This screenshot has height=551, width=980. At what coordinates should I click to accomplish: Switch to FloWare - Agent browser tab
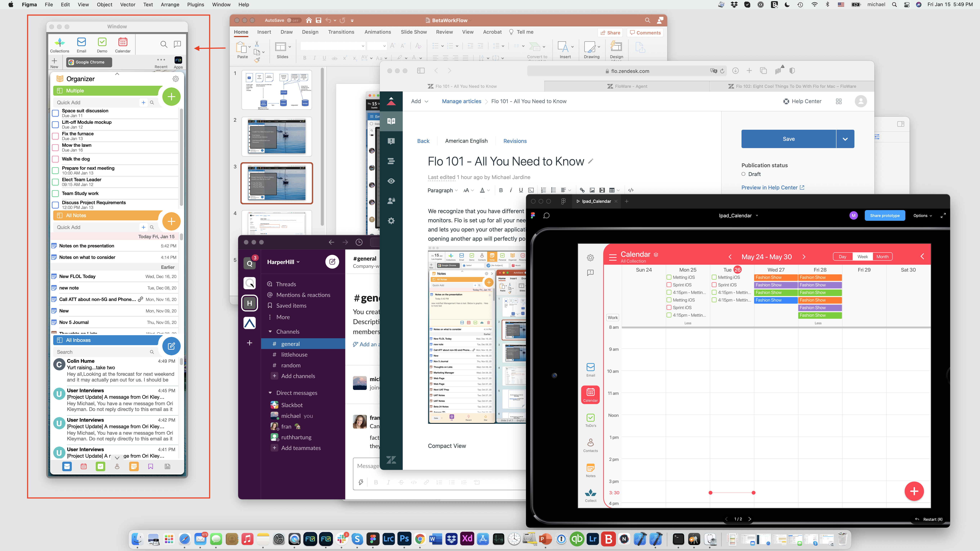(x=627, y=86)
